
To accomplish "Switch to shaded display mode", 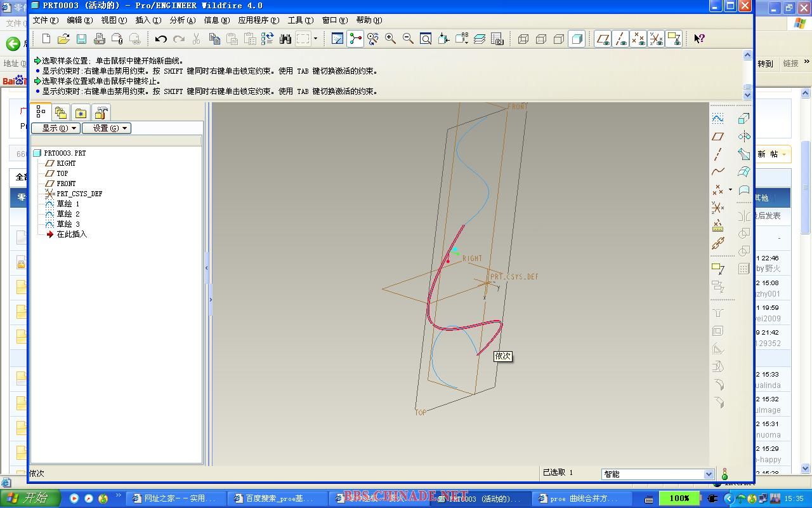I will [x=577, y=39].
